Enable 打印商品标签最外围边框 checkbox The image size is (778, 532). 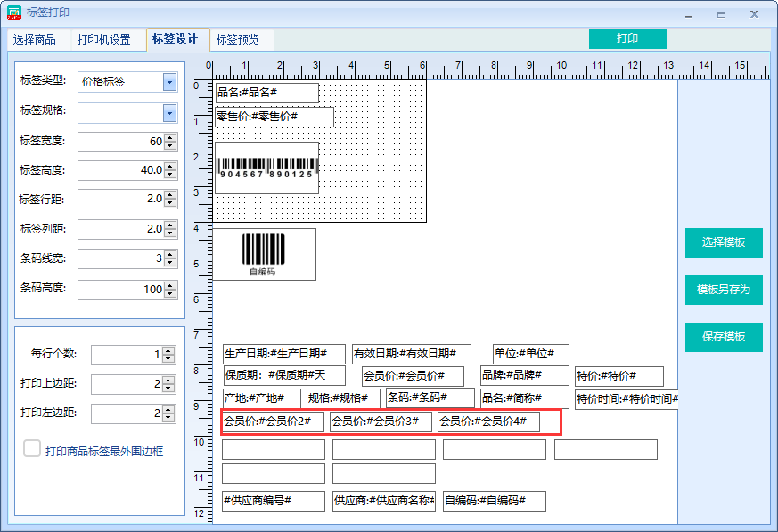32,449
